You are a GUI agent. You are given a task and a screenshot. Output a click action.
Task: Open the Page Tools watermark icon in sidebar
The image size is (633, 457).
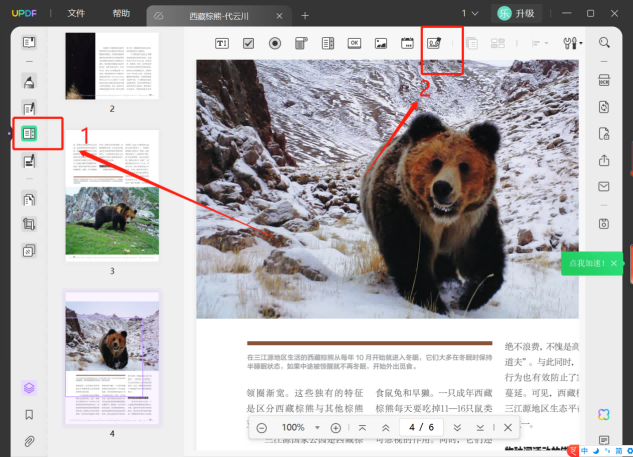29,251
